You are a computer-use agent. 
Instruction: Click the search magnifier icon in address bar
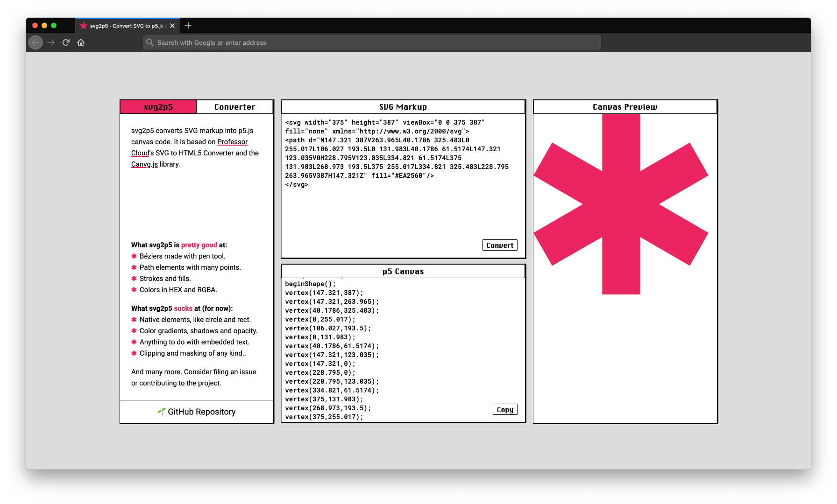pos(149,42)
